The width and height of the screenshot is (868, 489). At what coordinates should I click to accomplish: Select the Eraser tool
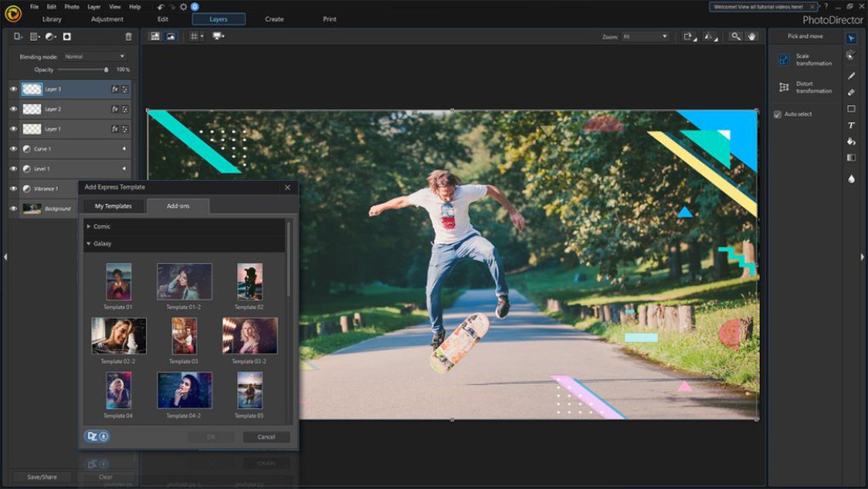(x=851, y=92)
